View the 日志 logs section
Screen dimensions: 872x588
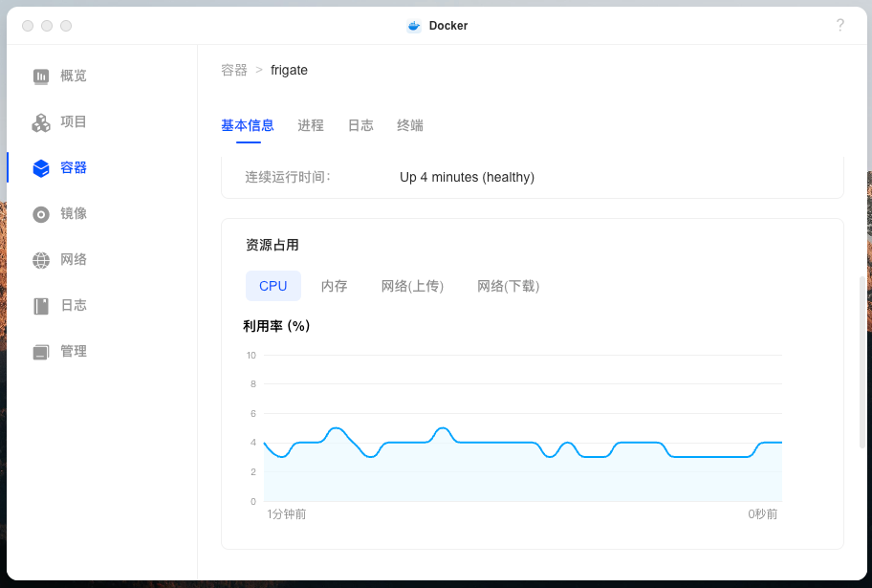59,305
